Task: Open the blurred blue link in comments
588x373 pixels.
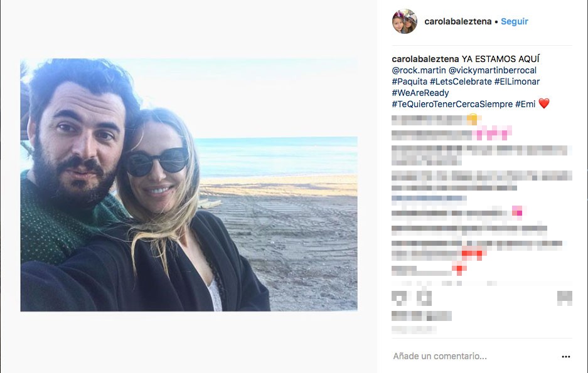Action: pos(429,199)
